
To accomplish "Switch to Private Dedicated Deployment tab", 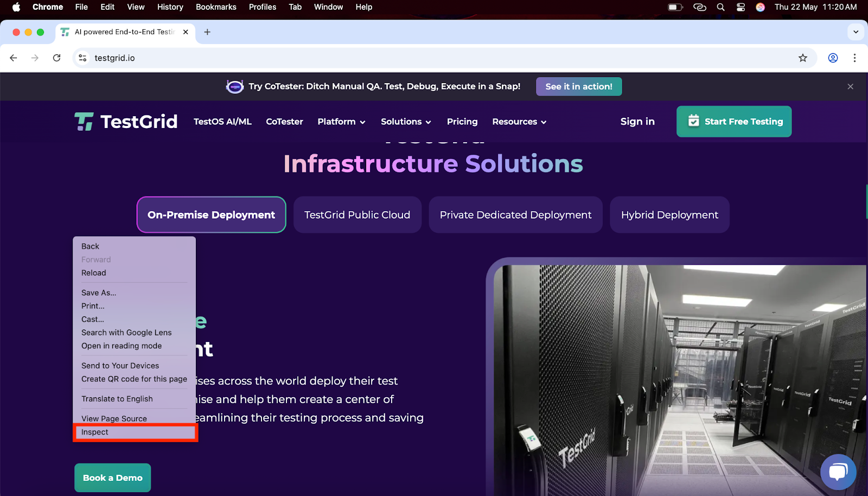I will (515, 215).
